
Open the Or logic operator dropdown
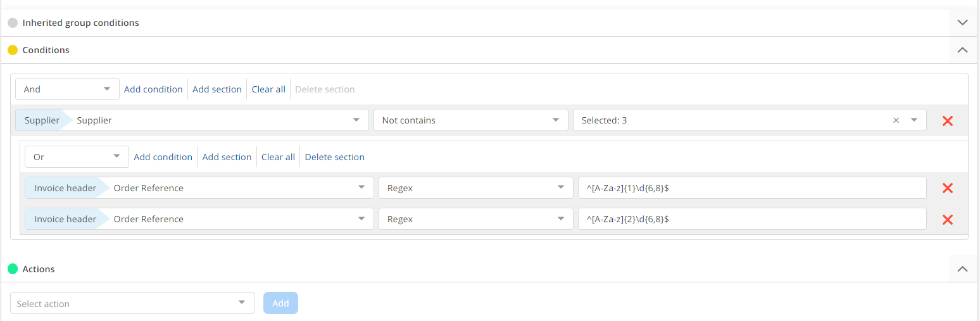(x=77, y=157)
